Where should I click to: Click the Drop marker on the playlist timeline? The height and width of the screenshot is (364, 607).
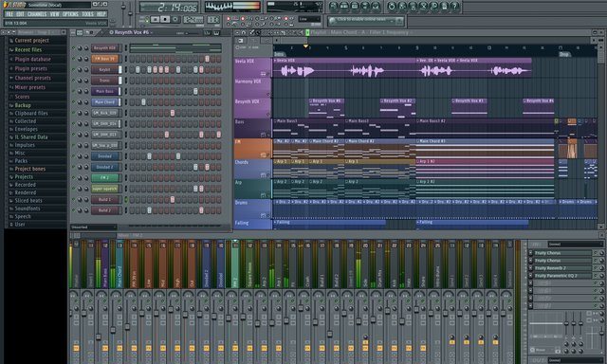pos(564,54)
